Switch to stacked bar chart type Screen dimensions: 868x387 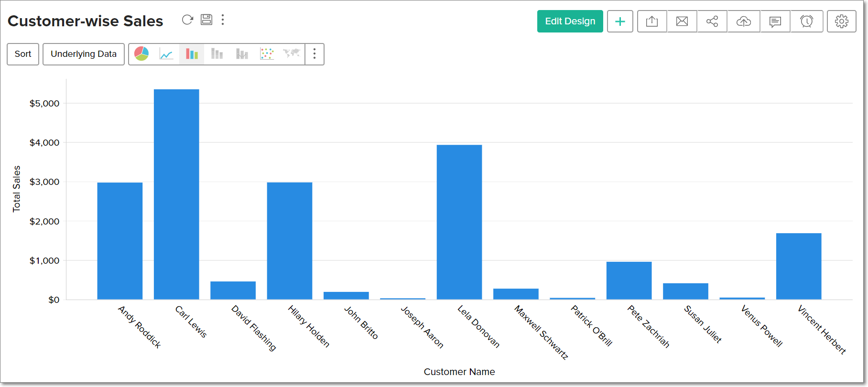pos(242,54)
